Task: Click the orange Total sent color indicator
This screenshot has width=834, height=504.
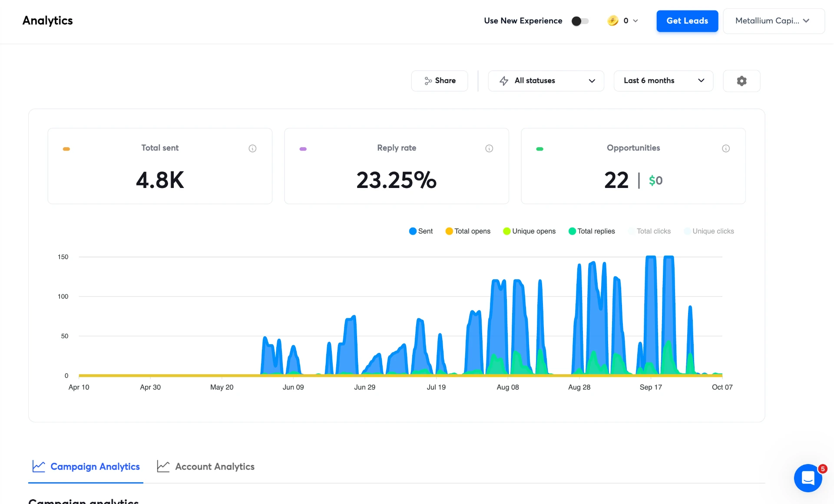Action: [x=66, y=149]
